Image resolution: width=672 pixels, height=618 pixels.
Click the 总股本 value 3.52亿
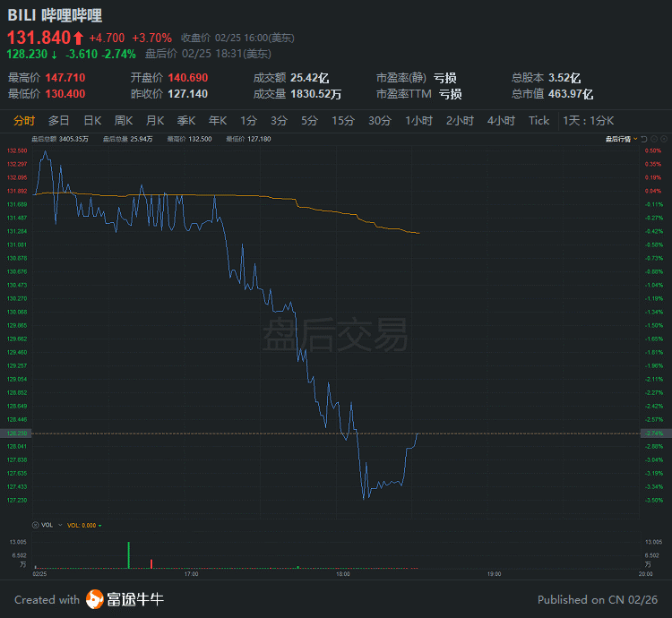click(x=564, y=78)
